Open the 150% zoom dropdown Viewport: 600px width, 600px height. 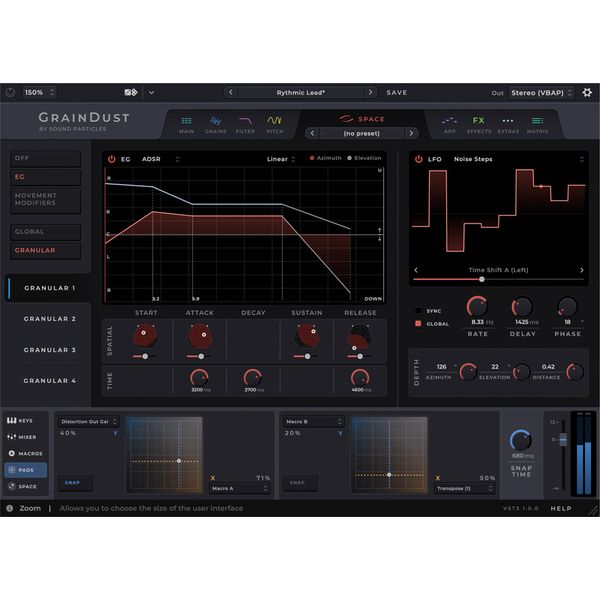coord(39,92)
